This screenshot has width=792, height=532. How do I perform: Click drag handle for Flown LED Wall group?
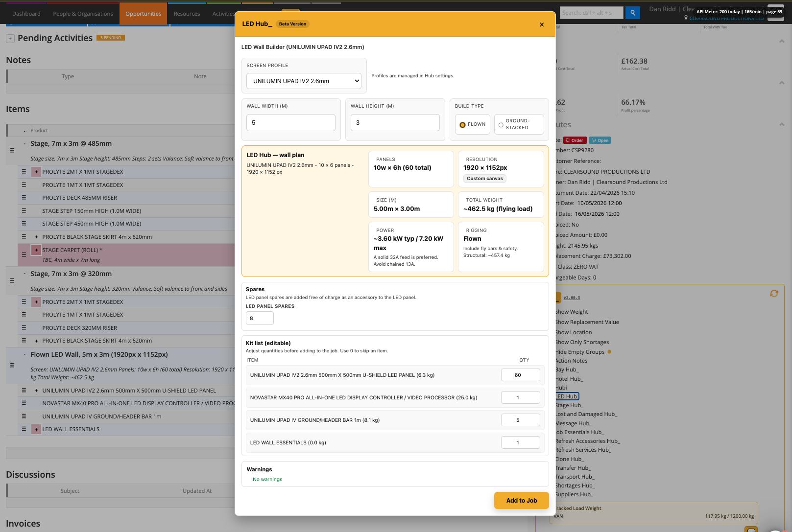click(12, 365)
